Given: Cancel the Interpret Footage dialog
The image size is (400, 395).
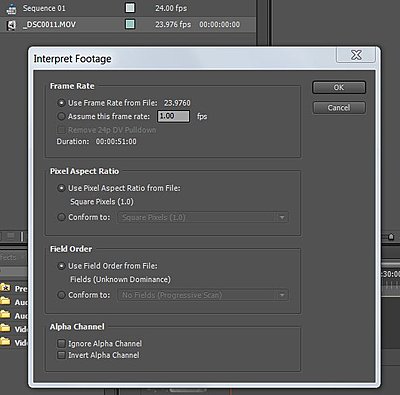Looking at the screenshot, I should click(x=339, y=108).
